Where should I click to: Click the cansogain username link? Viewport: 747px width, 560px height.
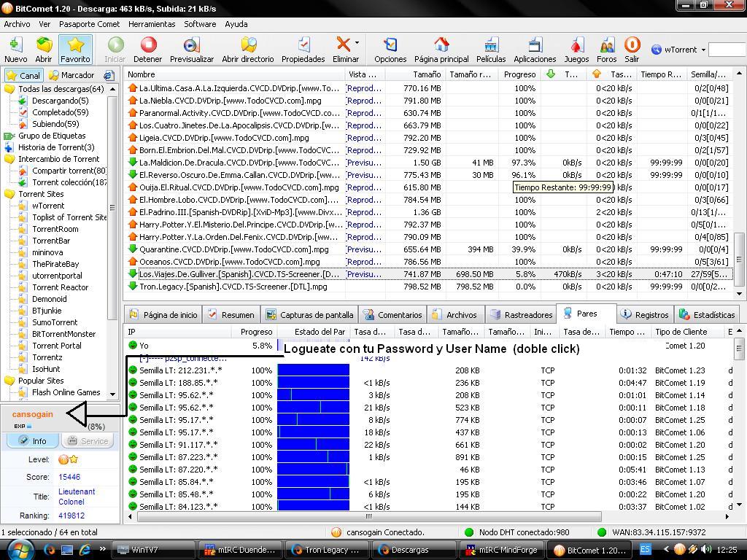(x=33, y=414)
